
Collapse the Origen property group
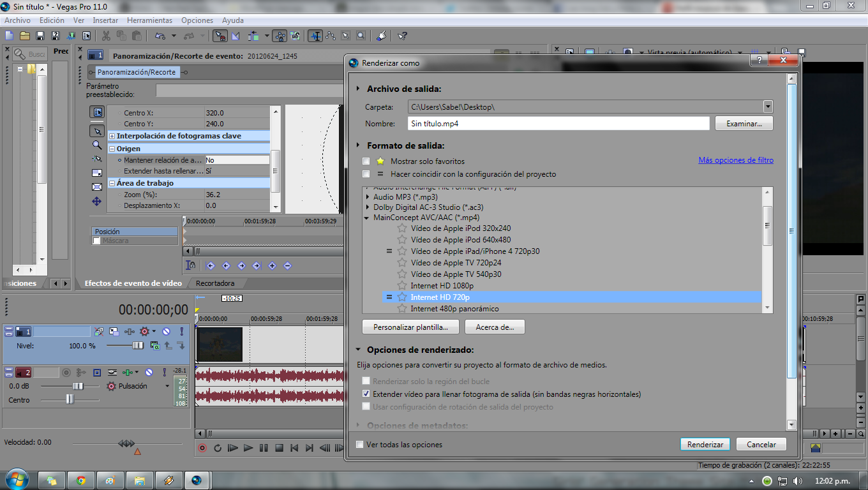point(112,149)
